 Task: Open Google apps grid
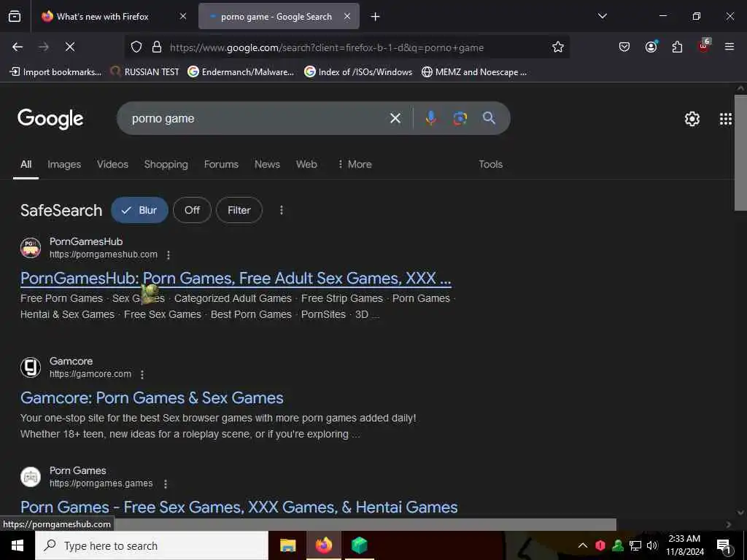[726, 119]
